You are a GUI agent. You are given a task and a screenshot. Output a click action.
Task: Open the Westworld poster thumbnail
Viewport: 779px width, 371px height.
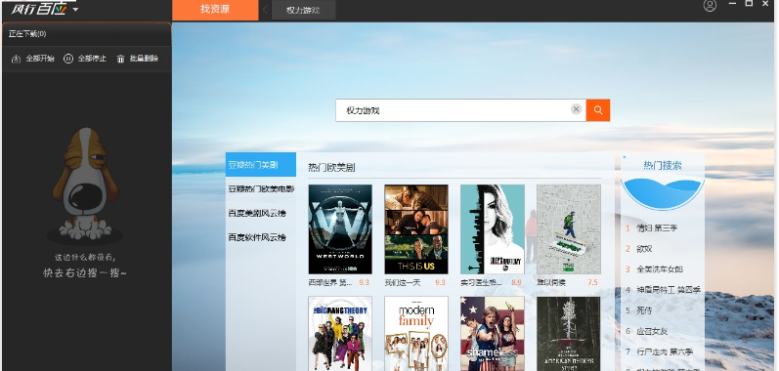tap(340, 229)
